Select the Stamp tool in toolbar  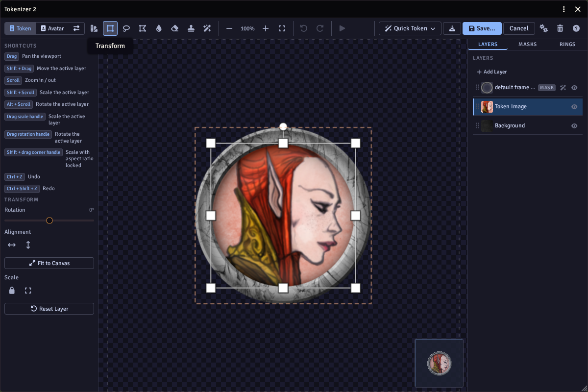(x=191, y=28)
